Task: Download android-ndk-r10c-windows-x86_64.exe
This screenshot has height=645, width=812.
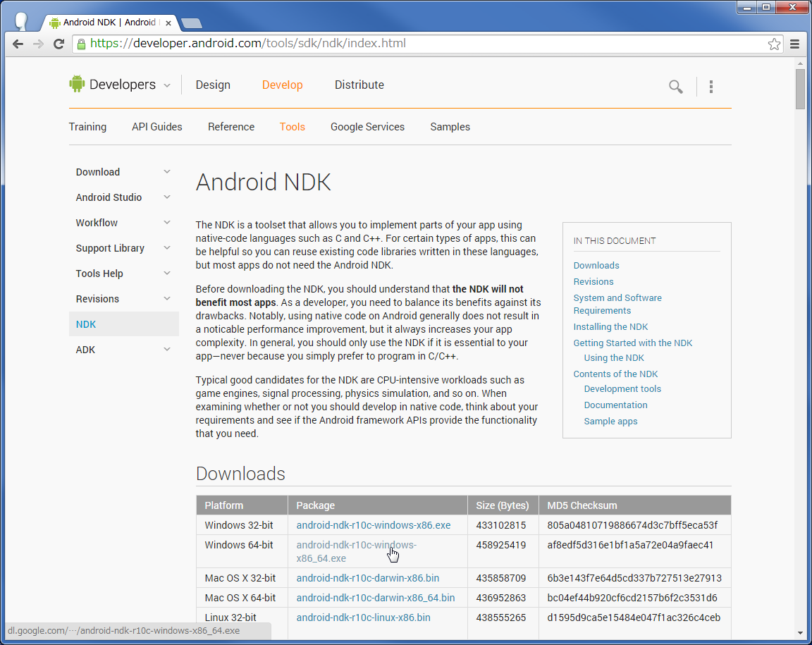Action: point(356,552)
